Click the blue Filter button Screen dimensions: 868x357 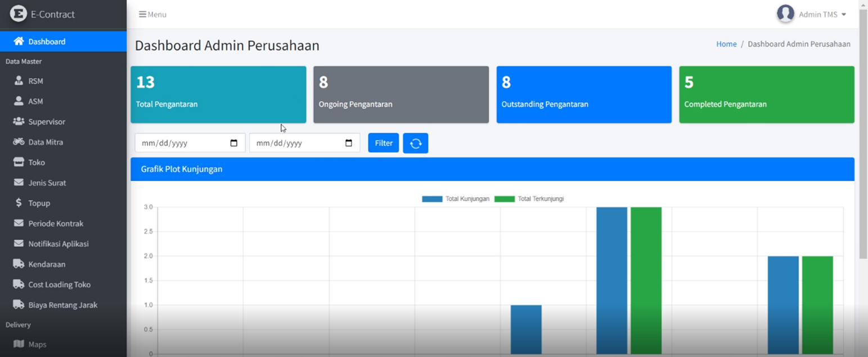[383, 143]
